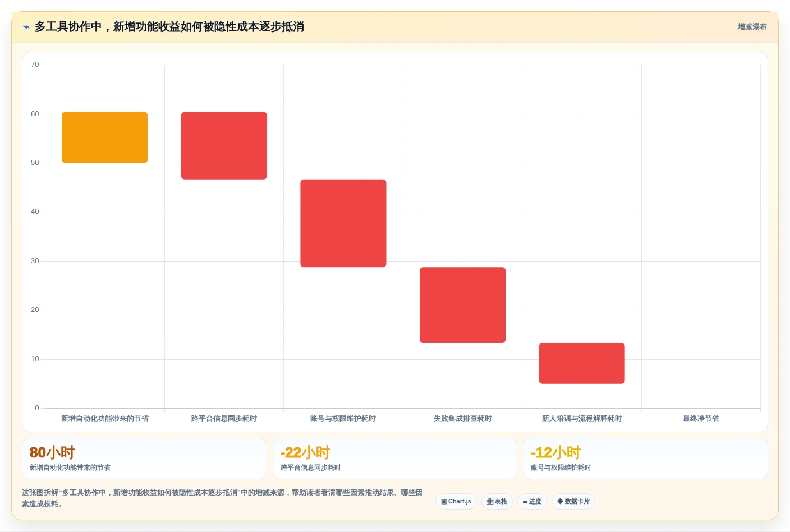Click the Chart.js tag chip
This screenshot has height=532, width=790.
[456, 501]
